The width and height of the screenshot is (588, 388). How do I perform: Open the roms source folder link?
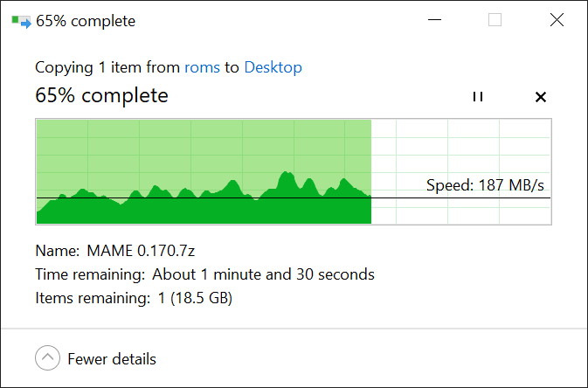point(202,67)
